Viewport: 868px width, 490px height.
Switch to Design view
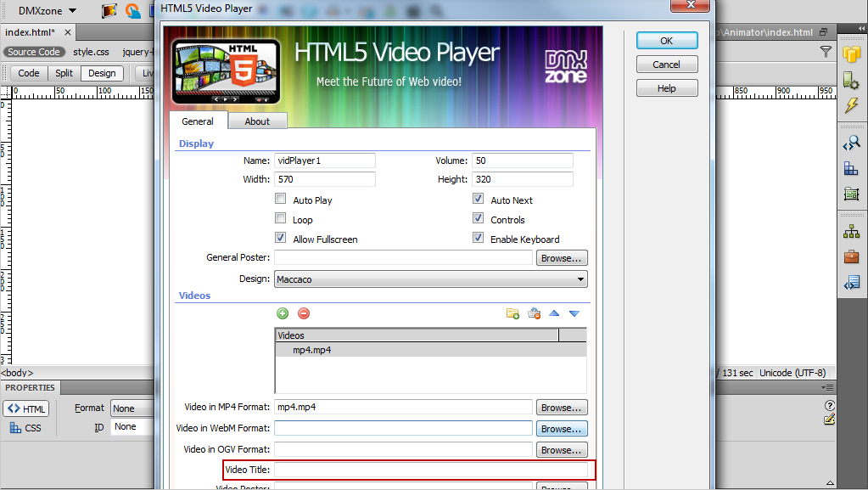pos(102,73)
